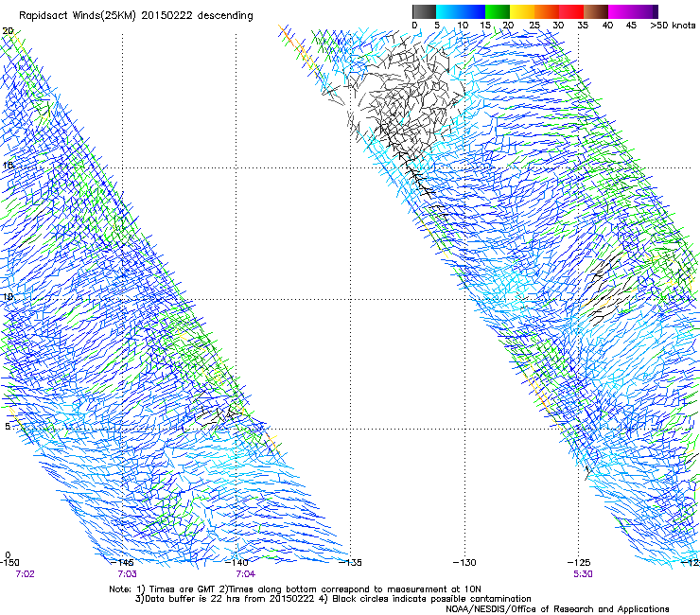Click the -135 longitude axis label

point(350,563)
